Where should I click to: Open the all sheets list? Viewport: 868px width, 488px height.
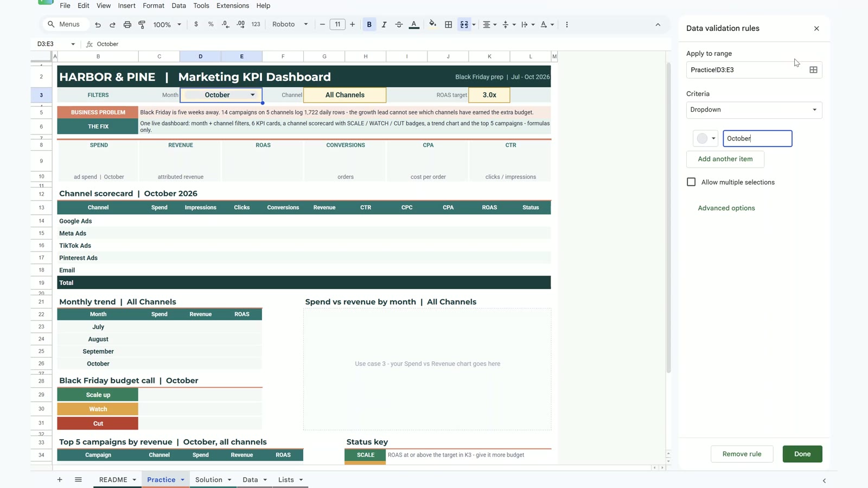(78, 479)
